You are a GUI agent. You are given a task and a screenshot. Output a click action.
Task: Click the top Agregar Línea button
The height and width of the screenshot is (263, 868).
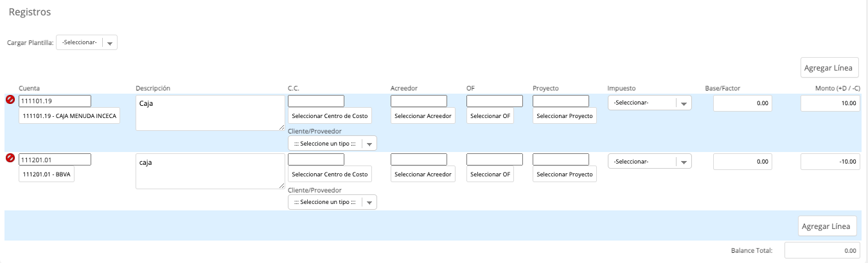(829, 67)
